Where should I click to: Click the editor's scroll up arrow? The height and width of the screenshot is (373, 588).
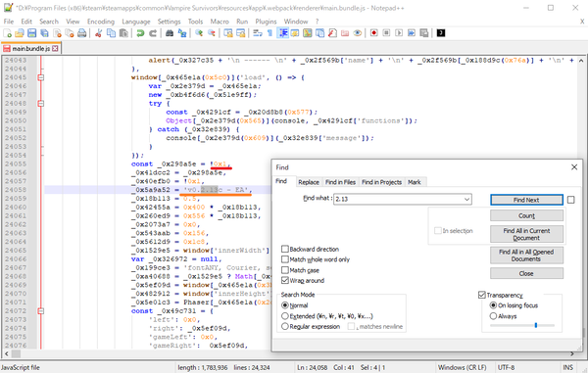(581, 61)
